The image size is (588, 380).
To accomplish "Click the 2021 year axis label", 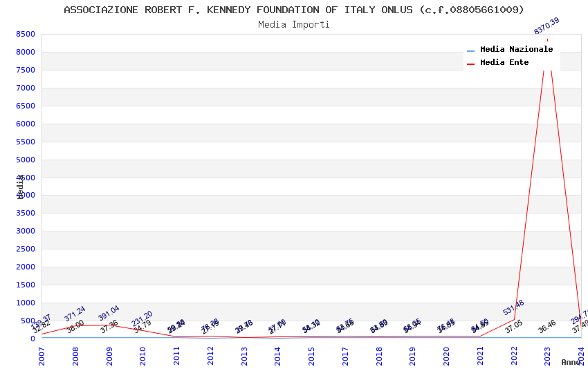I will (x=480, y=356).
